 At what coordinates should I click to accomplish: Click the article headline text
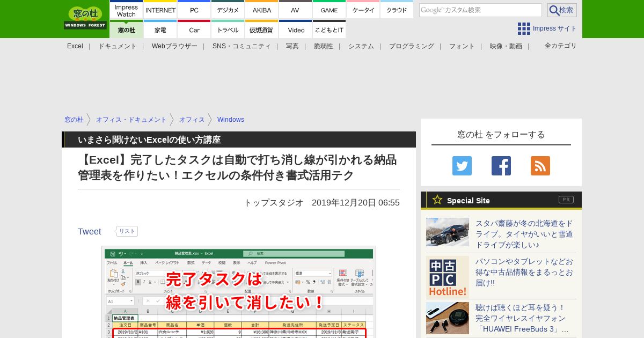pos(237,167)
